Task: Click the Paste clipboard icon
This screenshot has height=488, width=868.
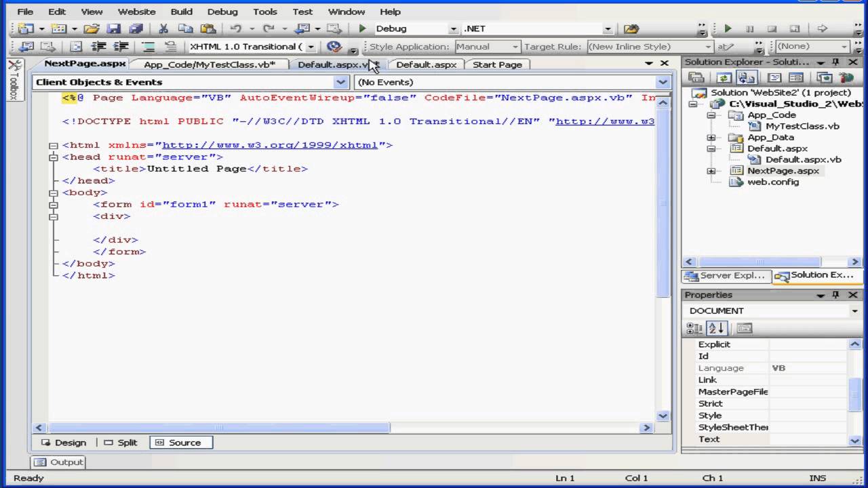Action: [x=208, y=28]
